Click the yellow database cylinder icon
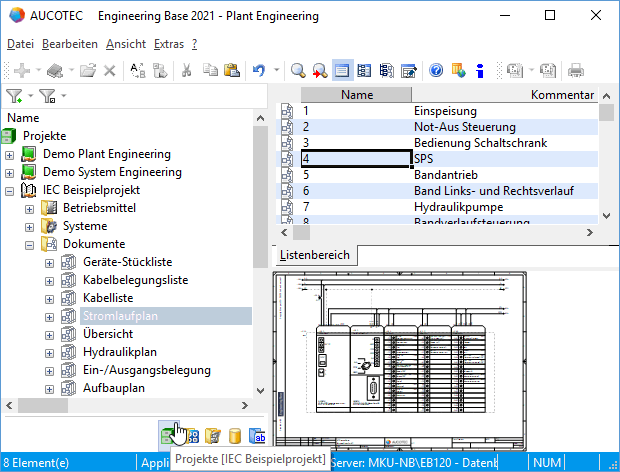Image resolution: width=620 pixels, height=472 pixels. tap(235, 436)
